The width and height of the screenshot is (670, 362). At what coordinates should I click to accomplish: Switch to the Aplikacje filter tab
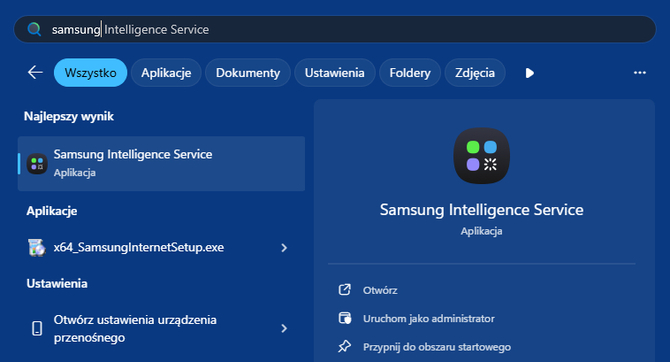coord(166,73)
